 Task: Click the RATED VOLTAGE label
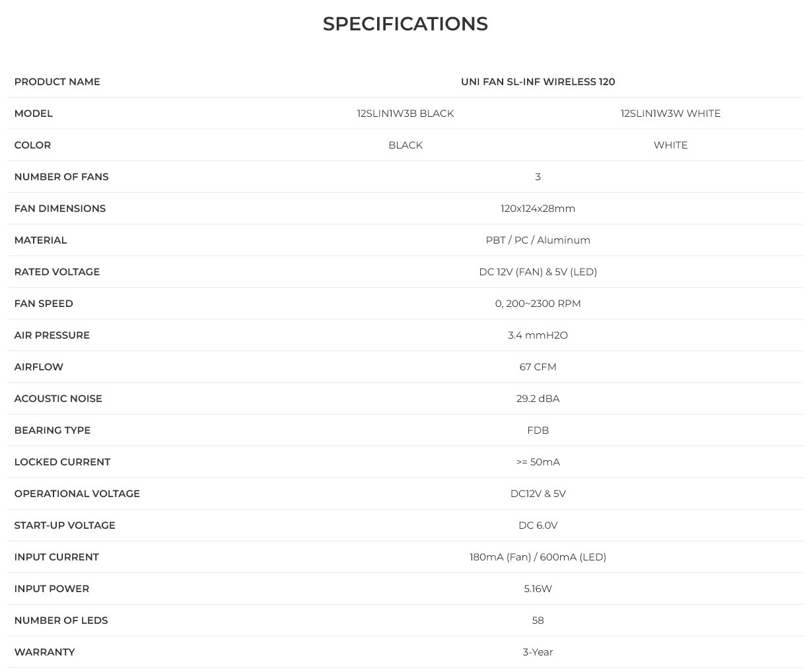57,272
